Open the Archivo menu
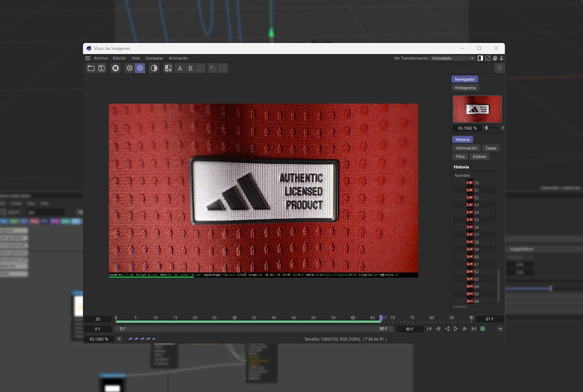 101,58
